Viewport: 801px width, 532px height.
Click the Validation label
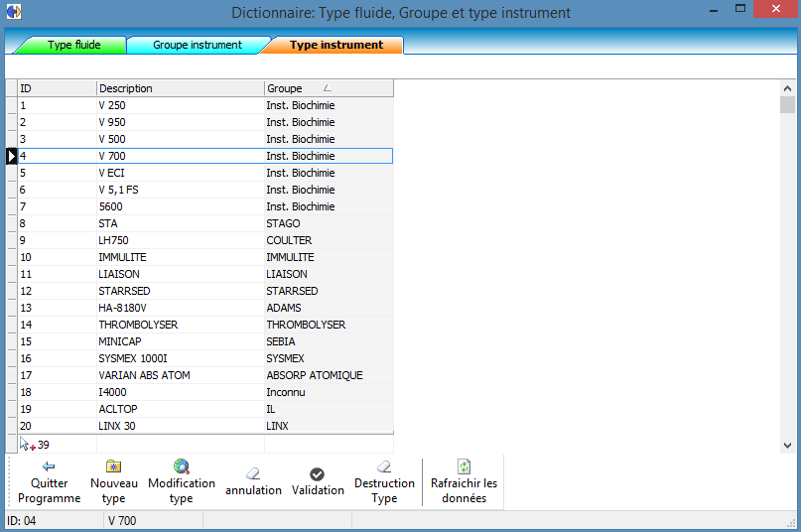click(x=318, y=490)
